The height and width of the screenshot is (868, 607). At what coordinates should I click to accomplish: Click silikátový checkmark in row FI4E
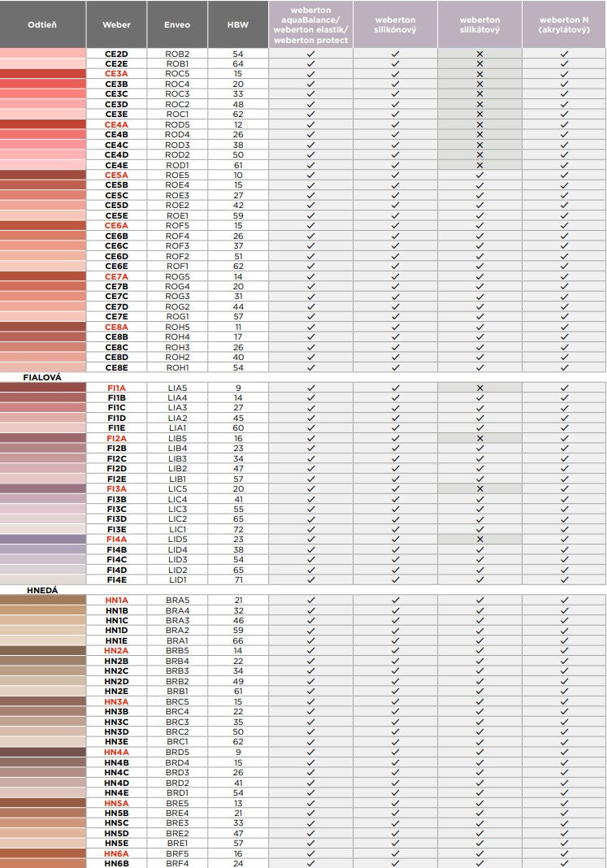479,579
